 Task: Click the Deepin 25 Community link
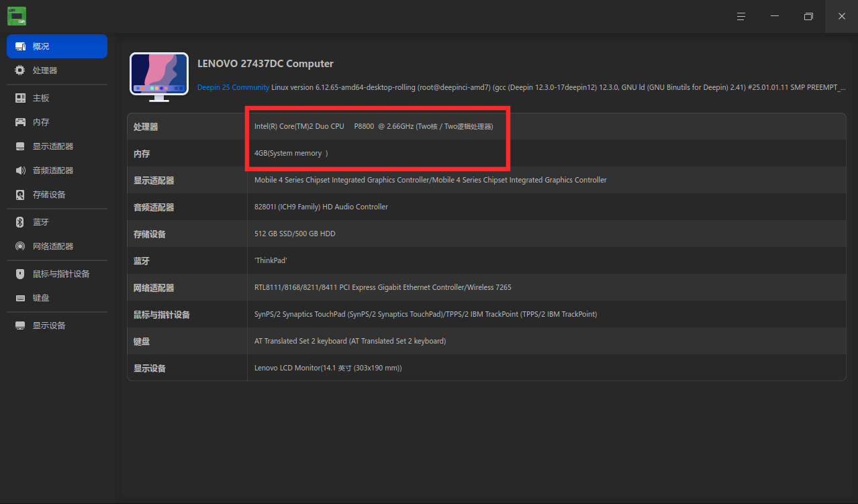pos(233,87)
